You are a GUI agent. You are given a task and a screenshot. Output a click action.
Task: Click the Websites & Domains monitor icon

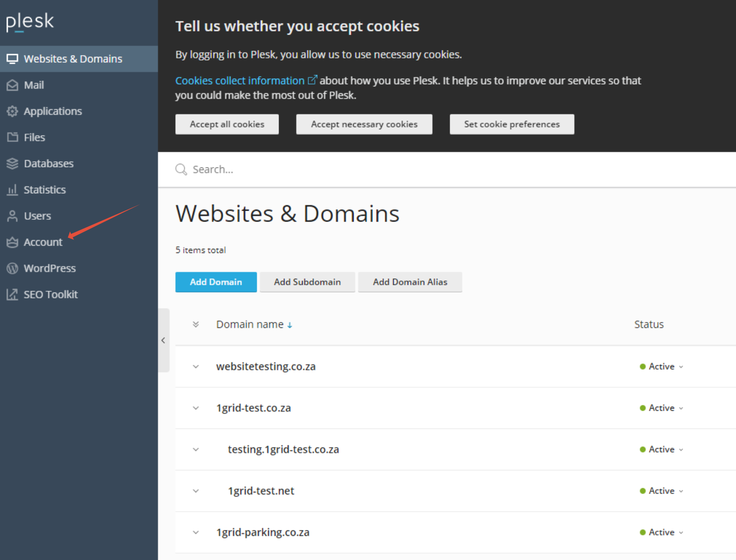[x=12, y=59]
